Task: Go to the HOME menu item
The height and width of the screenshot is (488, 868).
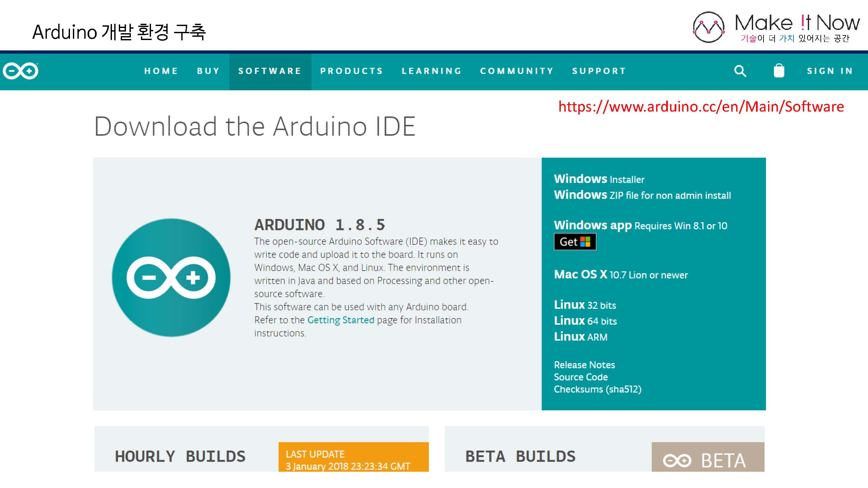Action: point(161,71)
